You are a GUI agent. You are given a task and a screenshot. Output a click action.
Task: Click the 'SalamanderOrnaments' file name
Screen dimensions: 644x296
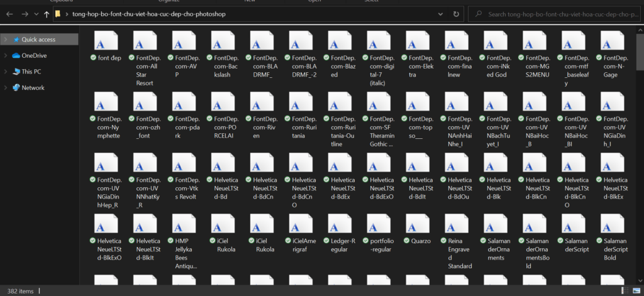[x=499, y=249]
